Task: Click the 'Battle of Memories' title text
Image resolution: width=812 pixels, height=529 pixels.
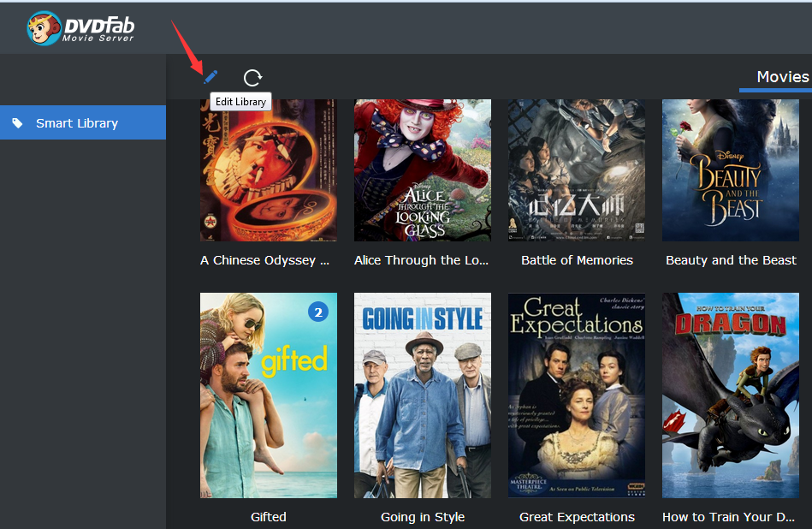Action: click(x=577, y=260)
